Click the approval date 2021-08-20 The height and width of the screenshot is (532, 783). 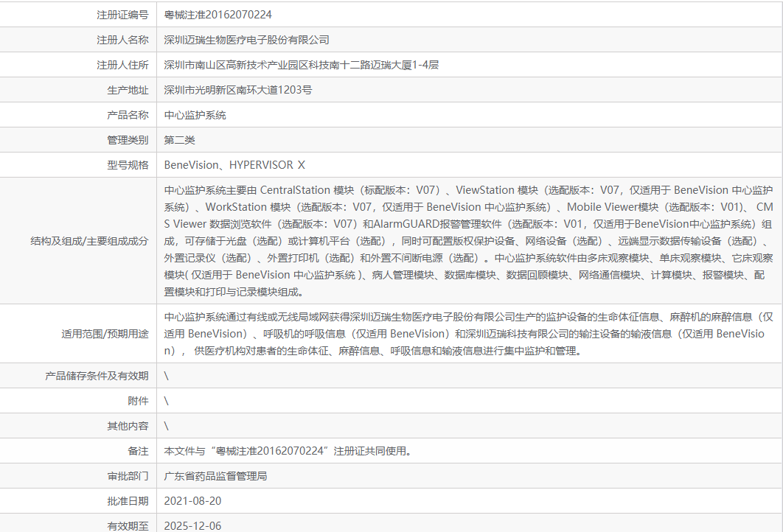click(x=192, y=501)
